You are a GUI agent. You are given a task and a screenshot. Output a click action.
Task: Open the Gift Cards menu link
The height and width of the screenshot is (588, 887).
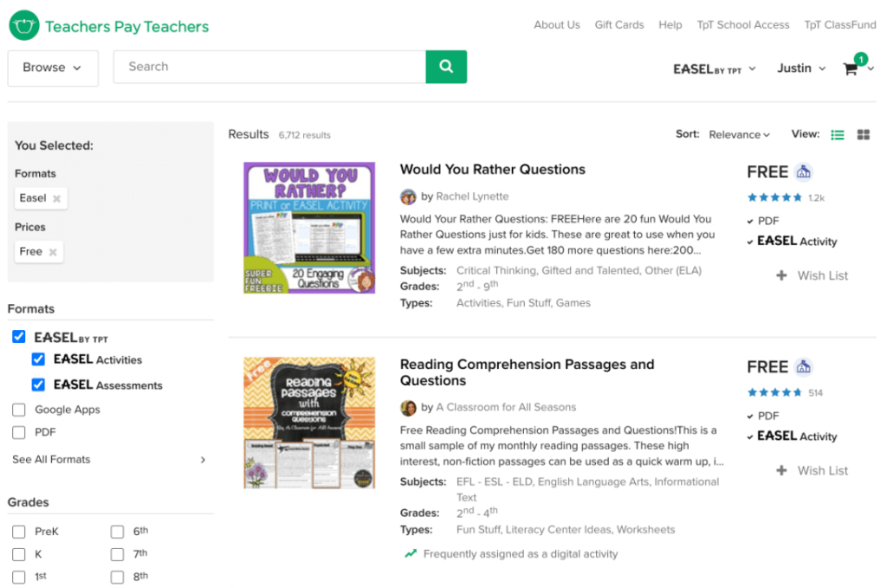pos(619,25)
